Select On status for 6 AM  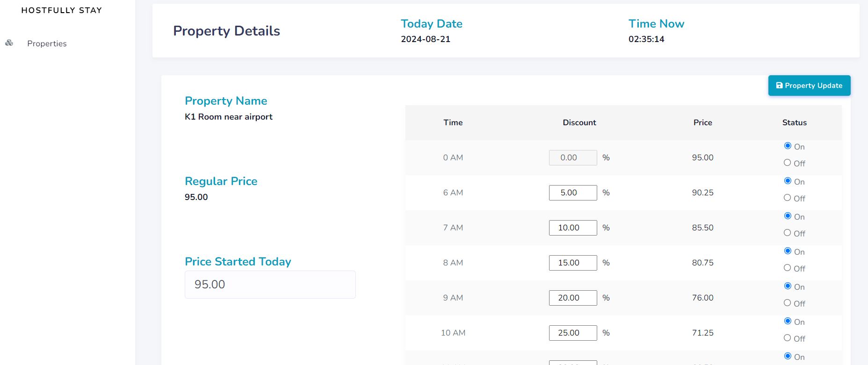point(788,181)
